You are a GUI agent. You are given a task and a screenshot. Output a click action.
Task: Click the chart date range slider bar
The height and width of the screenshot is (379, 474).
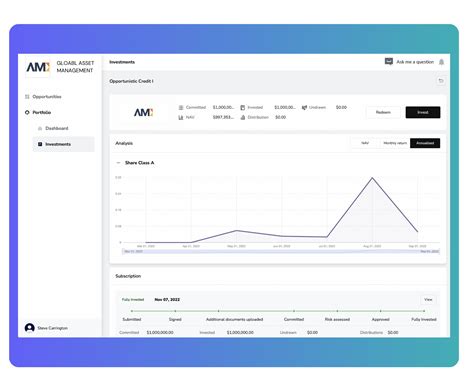point(281,251)
